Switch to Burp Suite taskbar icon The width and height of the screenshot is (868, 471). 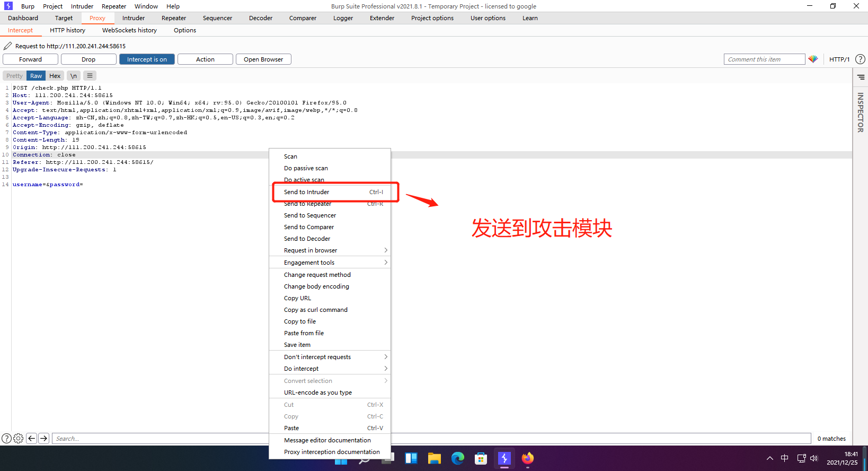click(504, 458)
